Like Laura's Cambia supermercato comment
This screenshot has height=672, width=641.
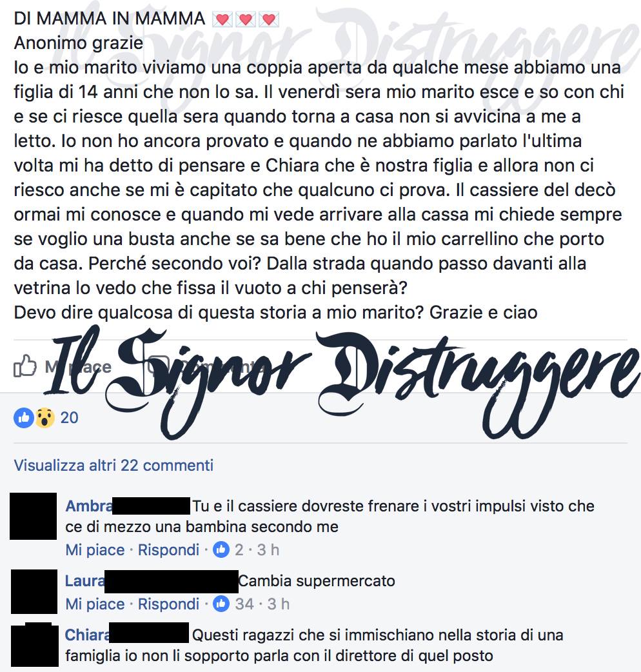[x=95, y=604]
